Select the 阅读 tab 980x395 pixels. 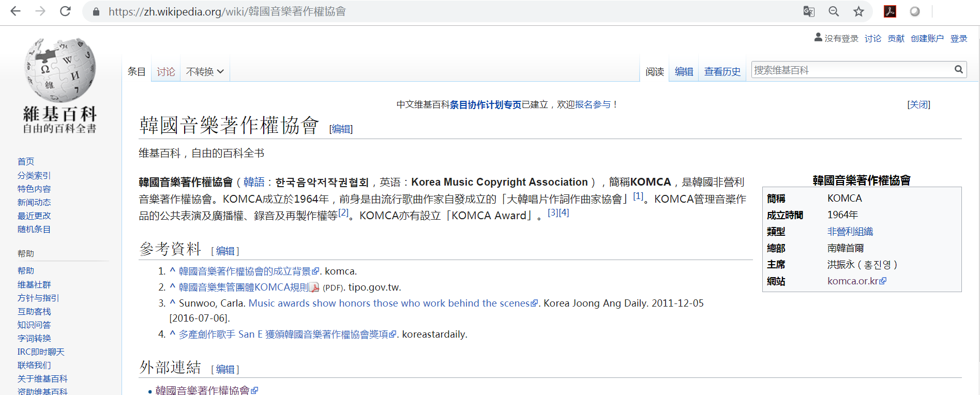click(655, 71)
